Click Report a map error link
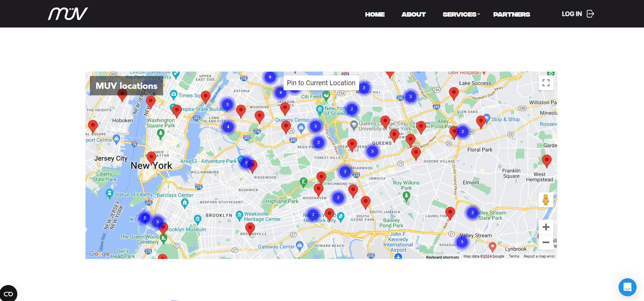 (x=539, y=257)
